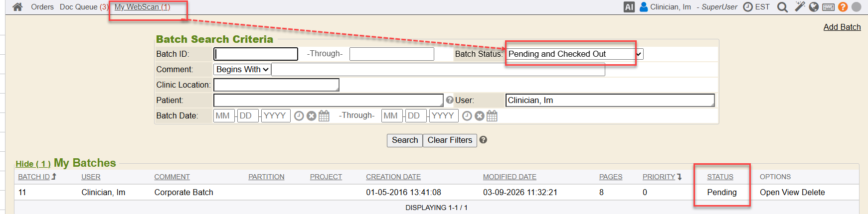
Task: Collapse My Batches using Hide link
Action: coord(32,164)
